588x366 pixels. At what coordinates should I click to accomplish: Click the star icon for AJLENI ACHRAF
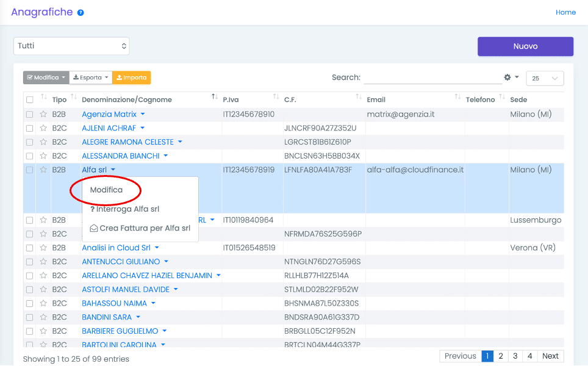[43, 128]
